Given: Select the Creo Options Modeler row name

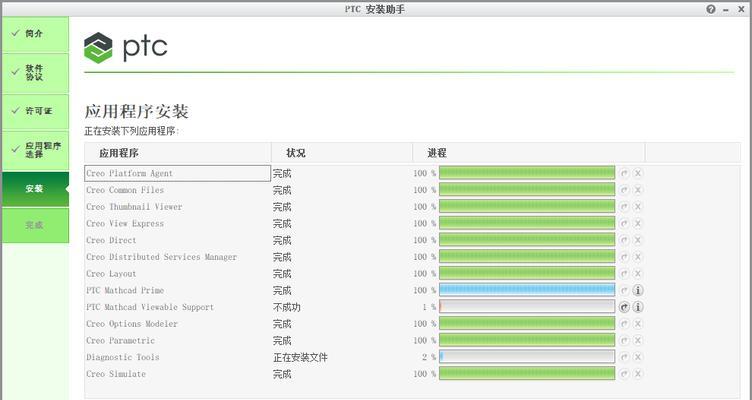Looking at the screenshot, I should pyautogui.click(x=132, y=324).
